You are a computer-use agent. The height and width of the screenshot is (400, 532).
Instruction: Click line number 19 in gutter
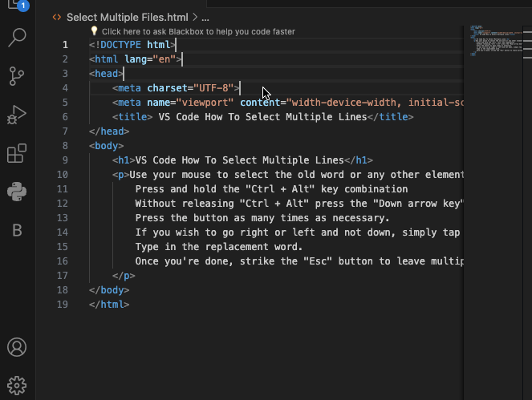coord(63,305)
